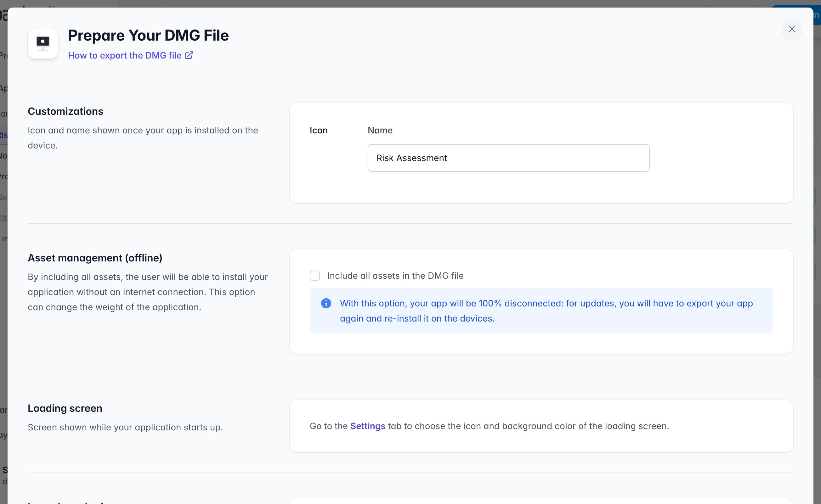Click the Screen shown while application starts text
The width and height of the screenshot is (821, 504).
(125, 427)
